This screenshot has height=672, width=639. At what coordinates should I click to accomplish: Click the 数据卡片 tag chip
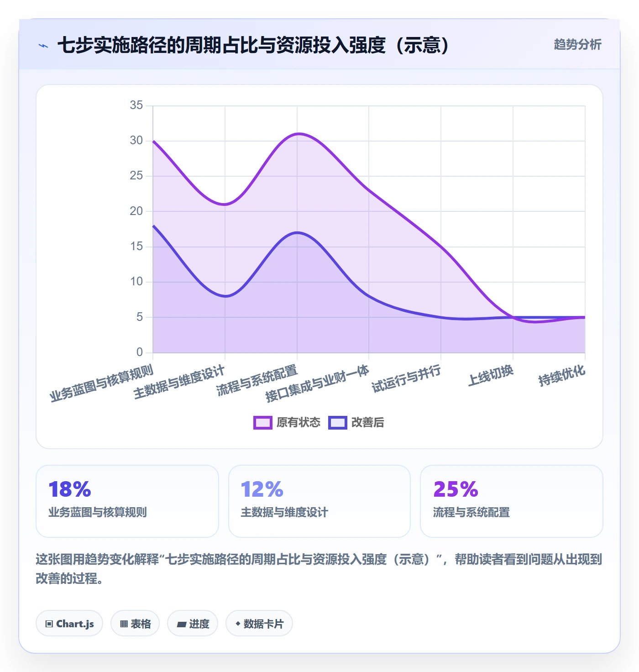[x=259, y=623]
